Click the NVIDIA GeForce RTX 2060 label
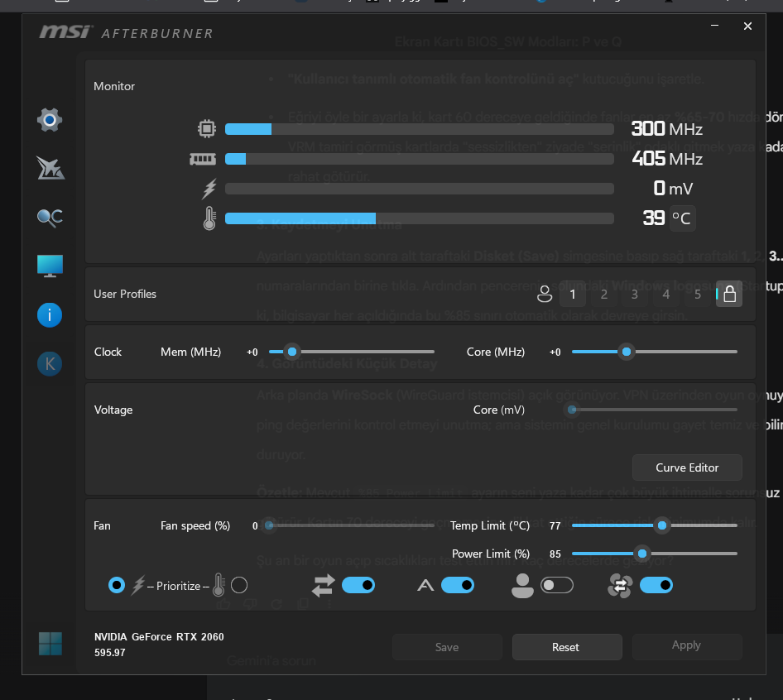This screenshot has height=700, width=783. (159, 637)
